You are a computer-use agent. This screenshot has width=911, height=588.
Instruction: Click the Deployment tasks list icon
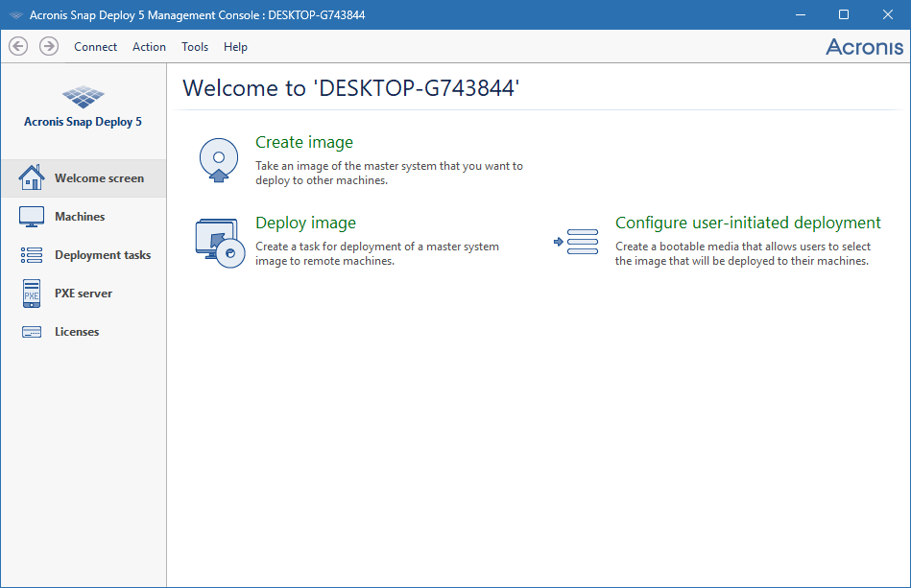click(32, 255)
